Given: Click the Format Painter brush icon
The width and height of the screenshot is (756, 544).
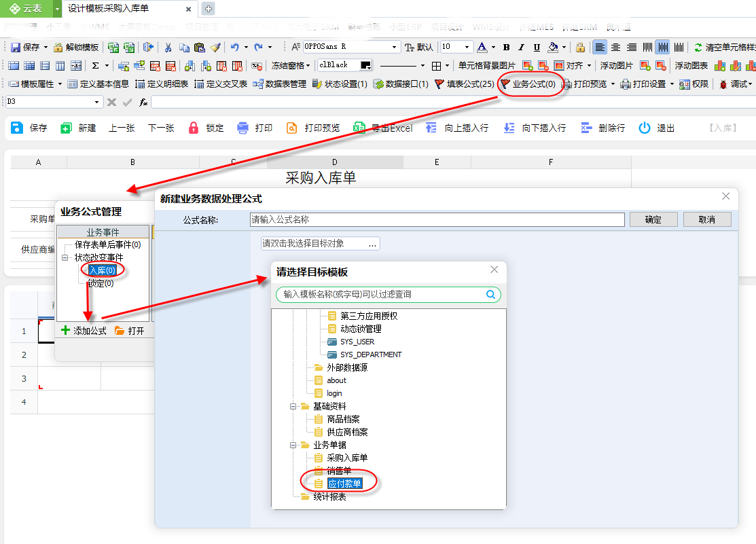Looking at the screenshot, I should pos(215,47).
